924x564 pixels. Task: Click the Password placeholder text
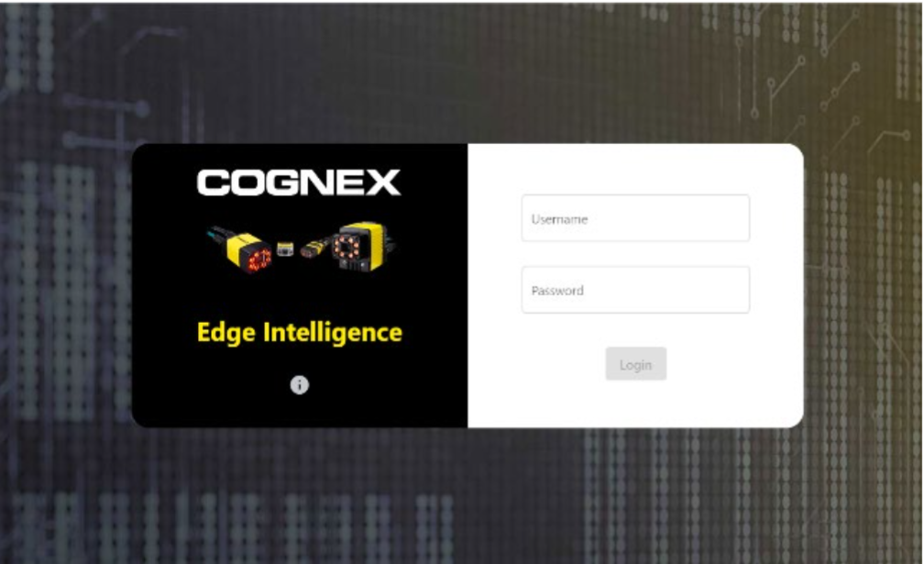557,291
